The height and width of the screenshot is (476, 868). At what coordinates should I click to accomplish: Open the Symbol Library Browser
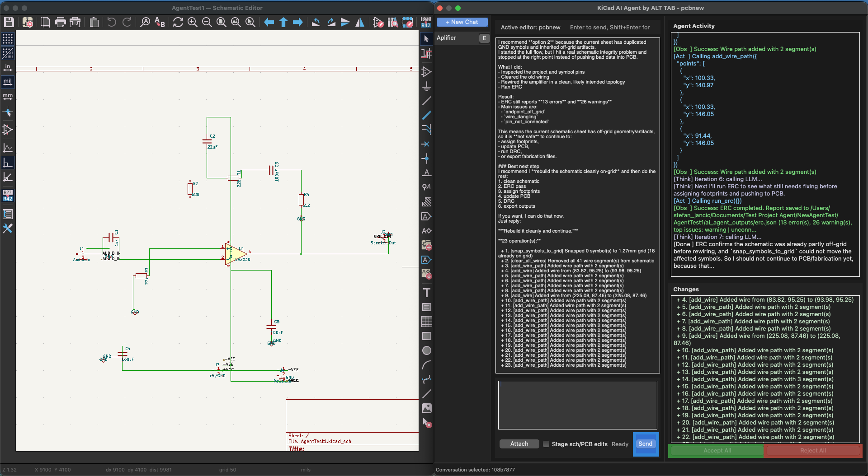(x=392, y=22)
